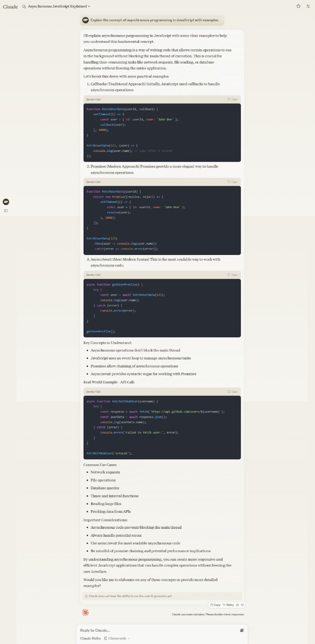Copy the fetchGitHubUser code block

pos(232,392)
